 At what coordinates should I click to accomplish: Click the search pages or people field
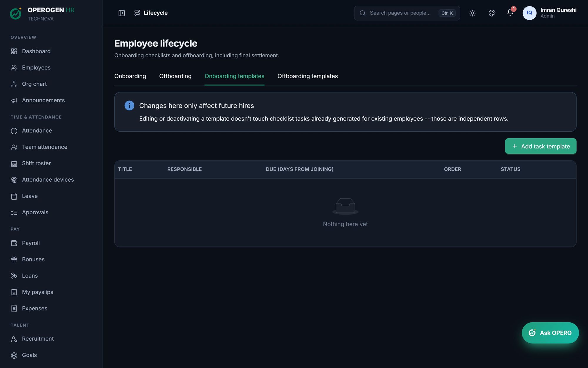(407, 13)
